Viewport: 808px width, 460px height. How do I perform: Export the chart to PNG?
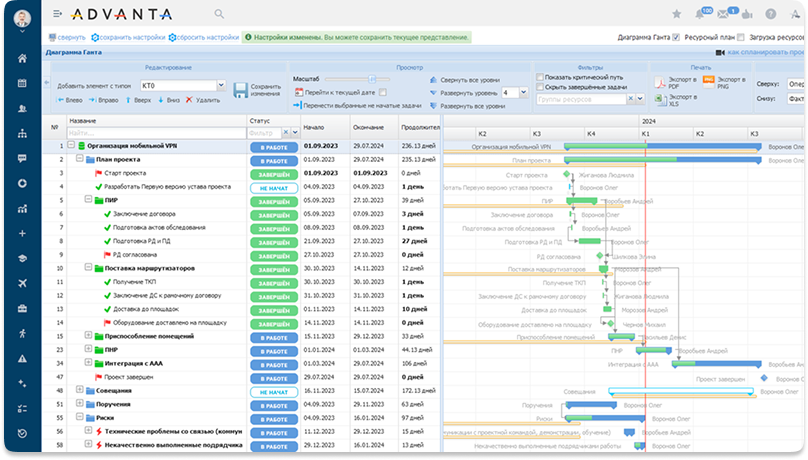pyautogui.click(x=708, y=80)
